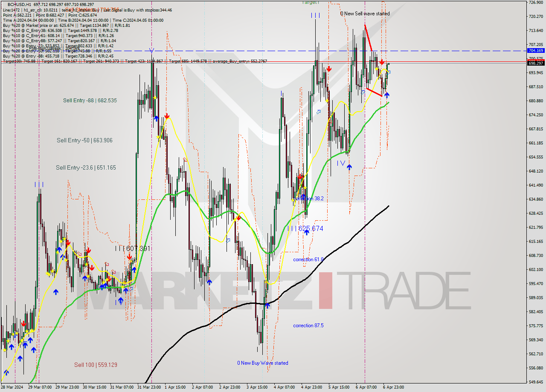Select the 'correction 38.2' label
The height and width of the screenshot is (392, 546).
pyautogui.click(x=308, y=199)
